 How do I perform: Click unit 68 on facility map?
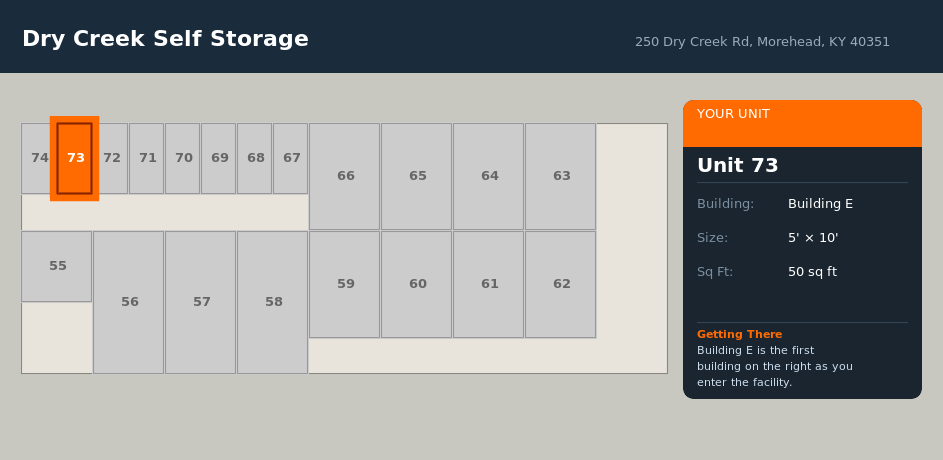(255, 158)
